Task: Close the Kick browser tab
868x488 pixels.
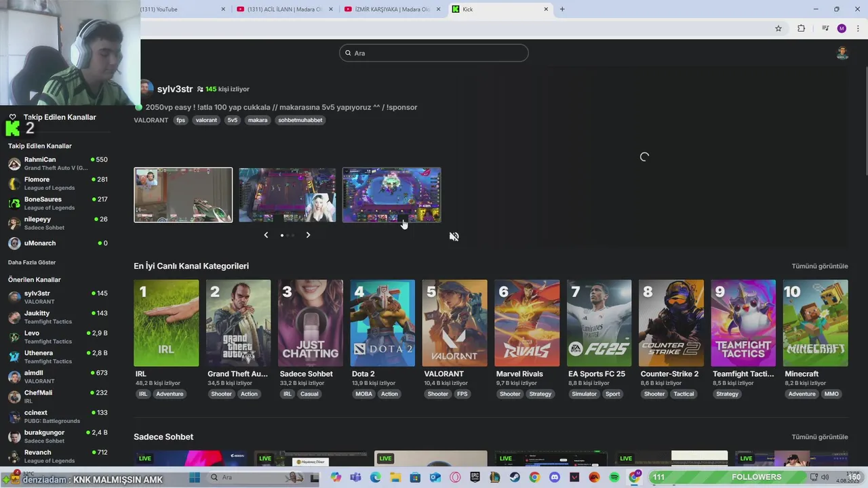Action: point(546,9)
